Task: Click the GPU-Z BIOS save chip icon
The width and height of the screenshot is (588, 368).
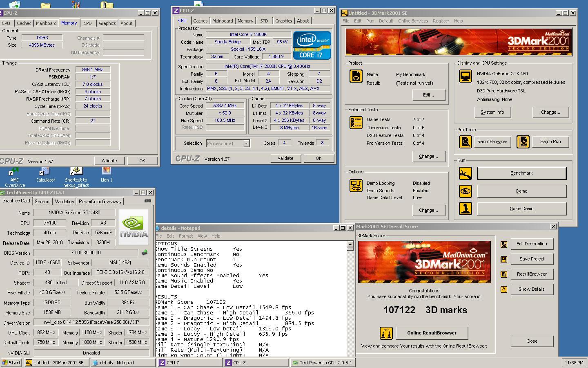Action: click(x=144, y=253)
